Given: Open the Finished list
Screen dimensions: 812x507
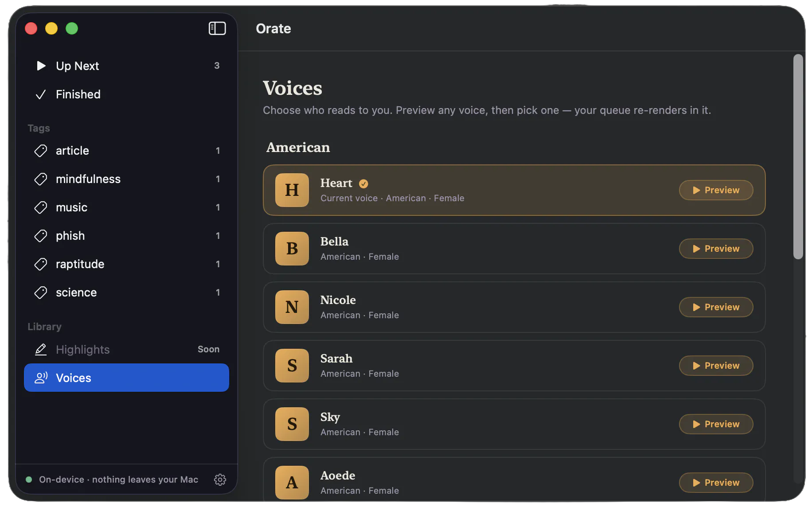Looking at the screenshot, I should point(126,94).
